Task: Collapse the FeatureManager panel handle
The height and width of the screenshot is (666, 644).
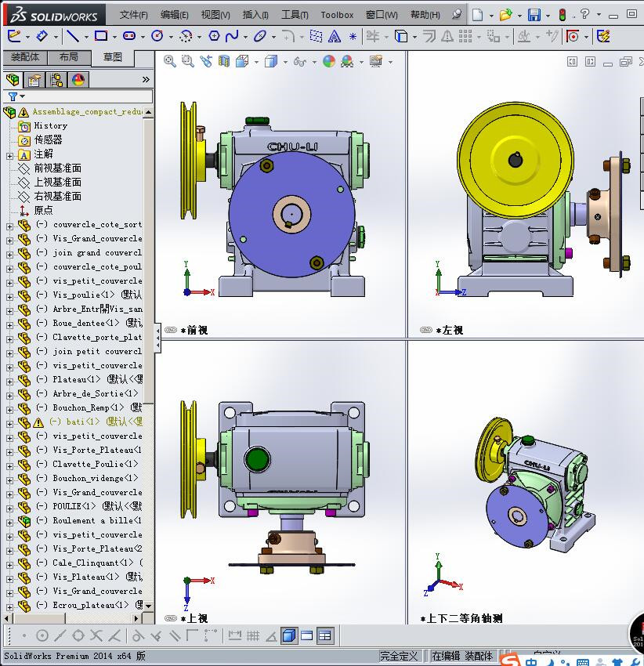Action: [x=157, y=338]
